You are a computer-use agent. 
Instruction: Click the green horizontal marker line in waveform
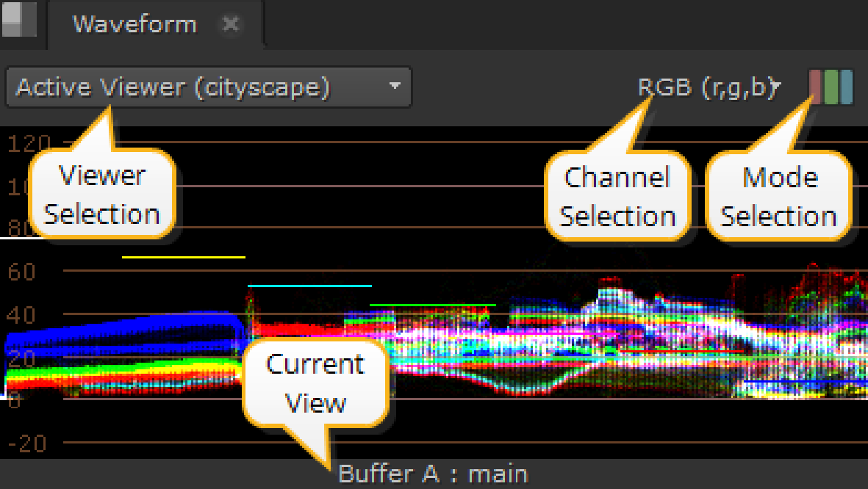pyautogui.click(x=432, y=305)
